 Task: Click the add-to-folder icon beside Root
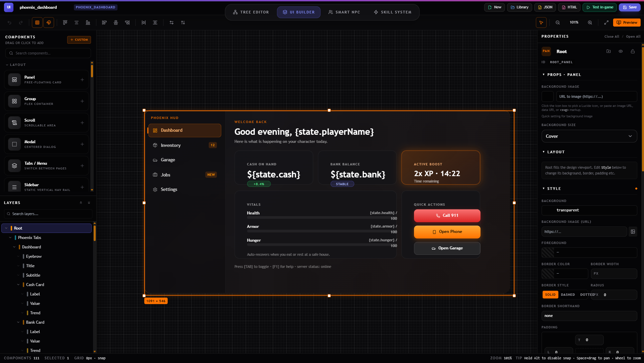pos(608,51)
